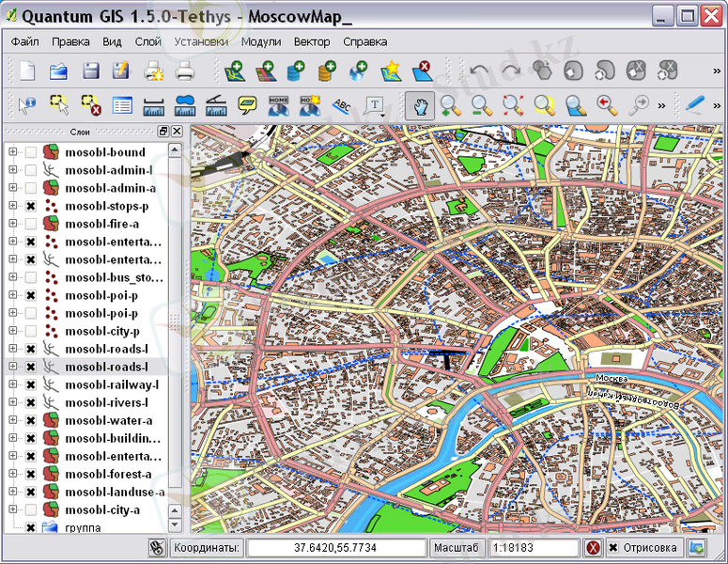Expand mosobl-forest-a layer legend
The image size is (728, 564).
12,474
